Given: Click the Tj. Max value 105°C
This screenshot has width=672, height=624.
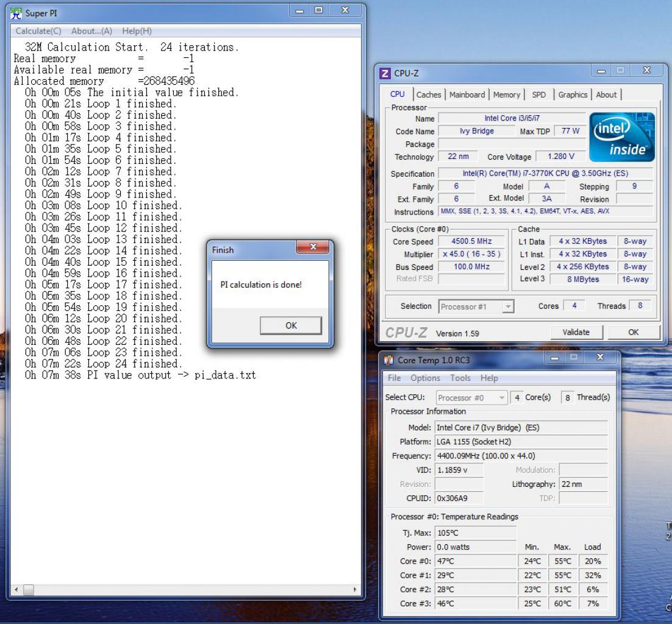Looking at the screenshot, I should coord(475,533).
